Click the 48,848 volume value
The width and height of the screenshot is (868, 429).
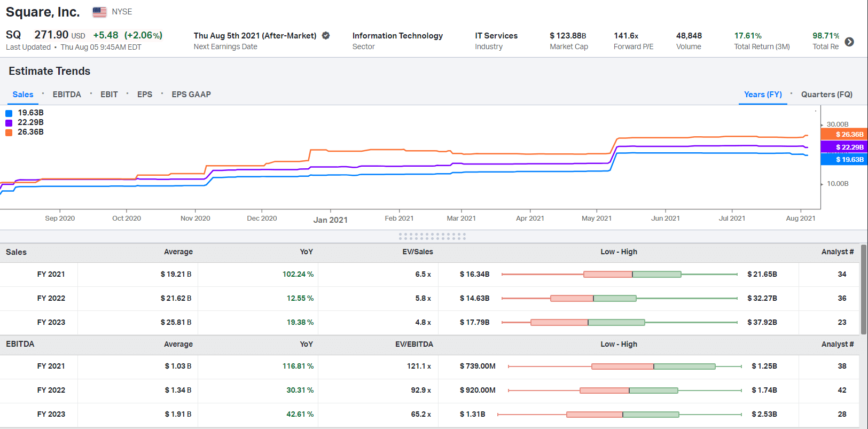689,36
